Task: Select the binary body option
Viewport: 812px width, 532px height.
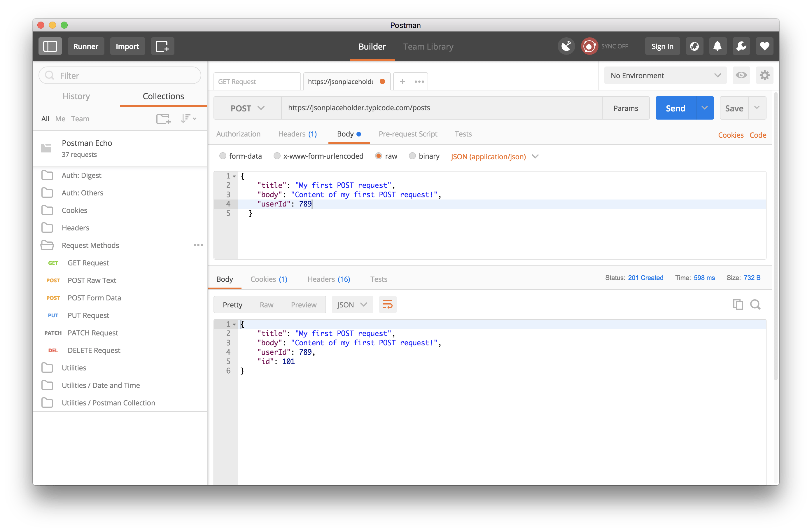Action: click(x=412, y=156)
